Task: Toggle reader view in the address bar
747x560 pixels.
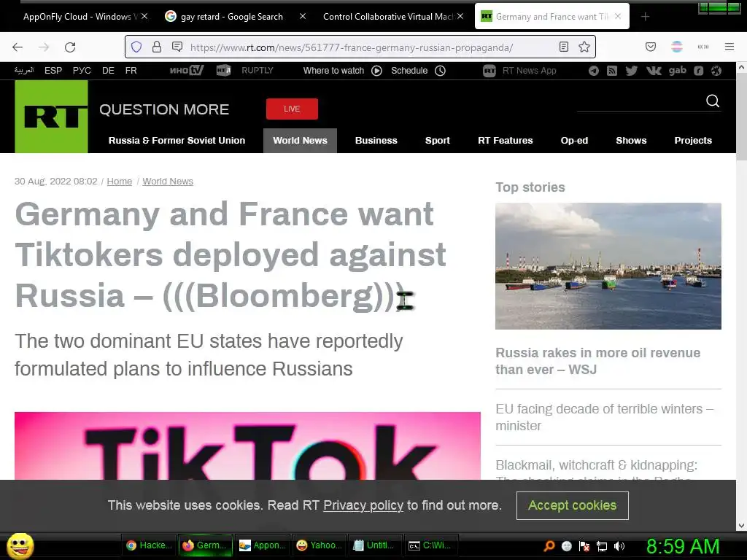Action: click(564, 47)
